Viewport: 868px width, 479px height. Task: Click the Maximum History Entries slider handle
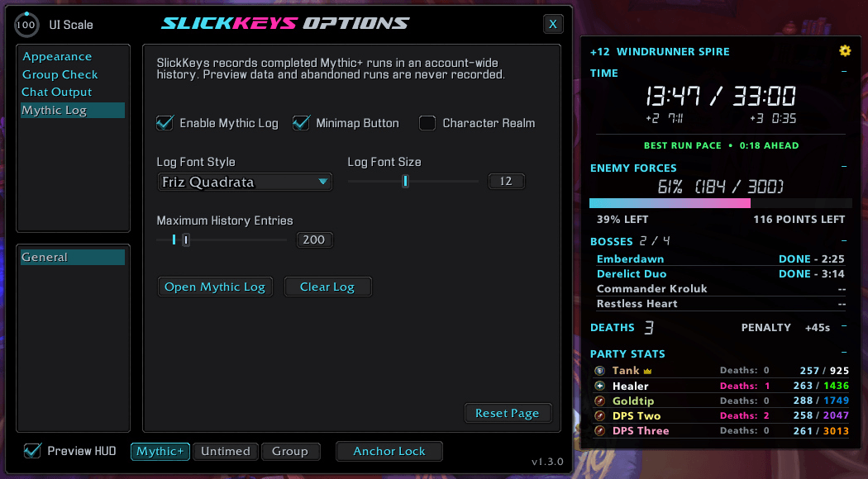[x=186, y=239]
